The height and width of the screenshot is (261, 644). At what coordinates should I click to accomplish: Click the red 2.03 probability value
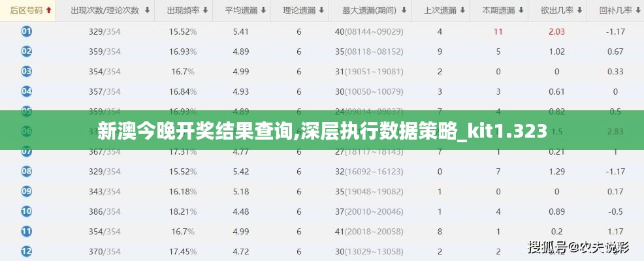(x=556, y=31)
